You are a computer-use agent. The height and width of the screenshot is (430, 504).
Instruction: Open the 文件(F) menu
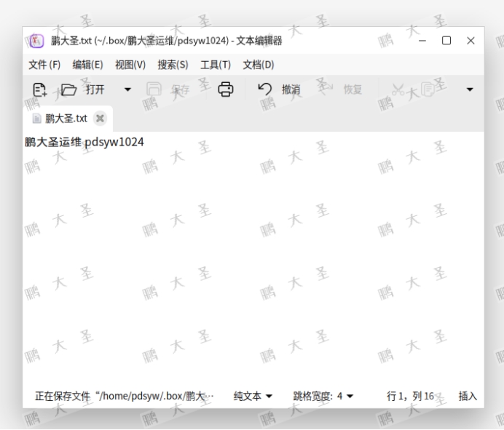click(x=44, y=65)
